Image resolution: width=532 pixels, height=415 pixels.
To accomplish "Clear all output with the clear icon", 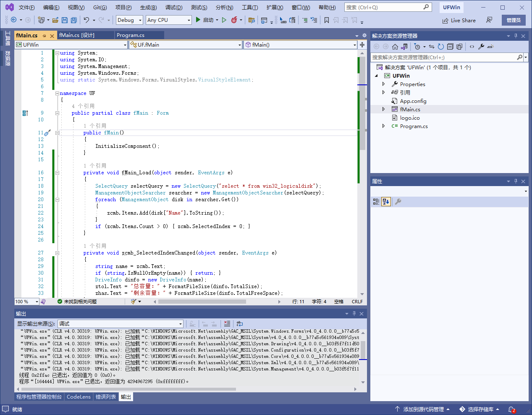I will click(227, 324).
